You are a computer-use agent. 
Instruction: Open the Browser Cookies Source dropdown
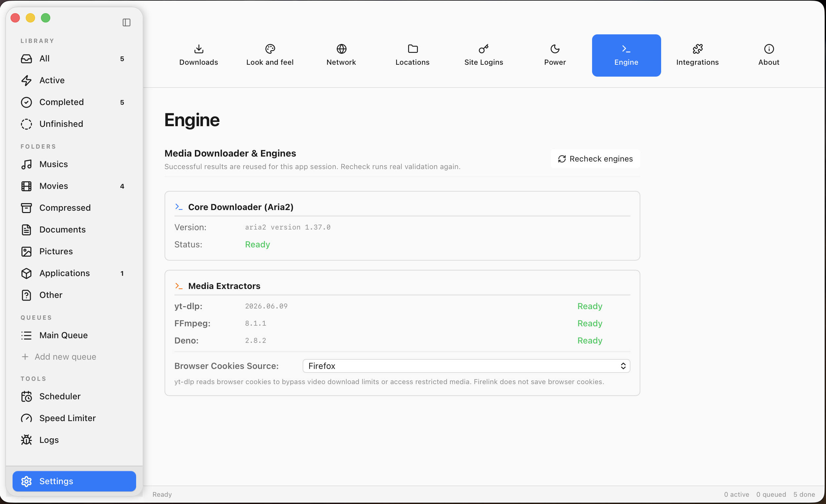466,366
